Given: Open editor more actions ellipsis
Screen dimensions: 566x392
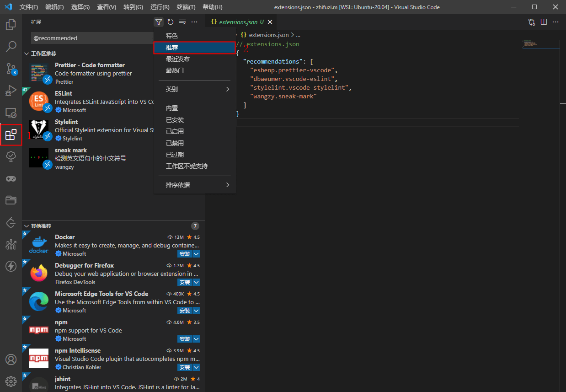Looking at the screenshot, I should [x=555, y=22].
